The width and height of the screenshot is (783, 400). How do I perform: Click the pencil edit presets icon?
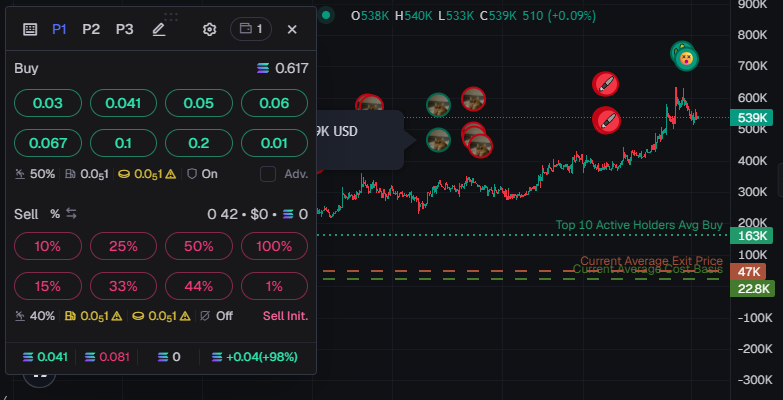pos(159,29)
